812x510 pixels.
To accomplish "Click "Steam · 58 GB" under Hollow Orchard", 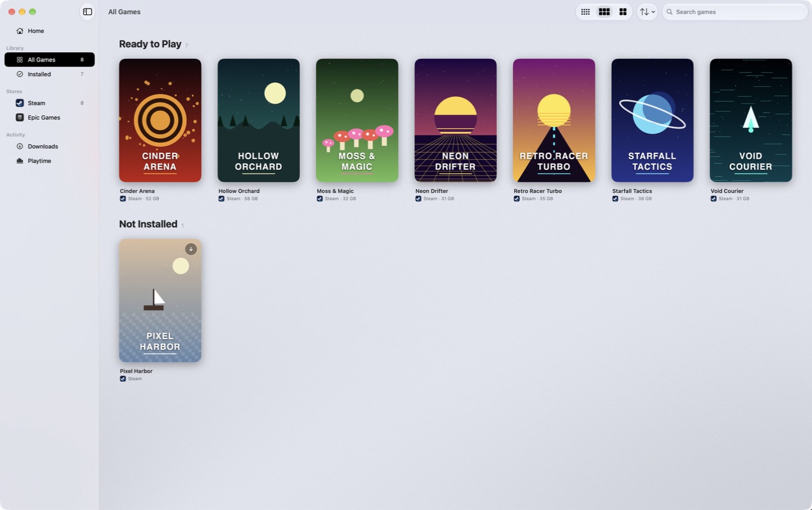I will (242, 199).
